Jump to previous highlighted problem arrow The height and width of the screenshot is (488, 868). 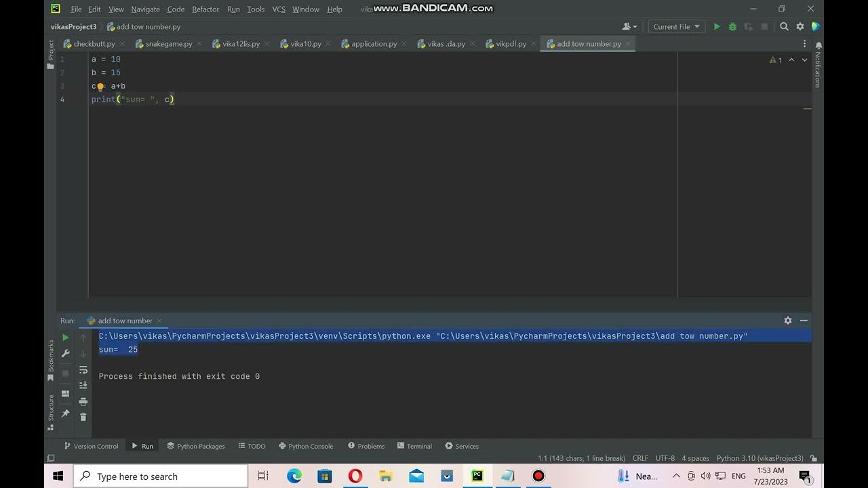(x=791, y=60)
